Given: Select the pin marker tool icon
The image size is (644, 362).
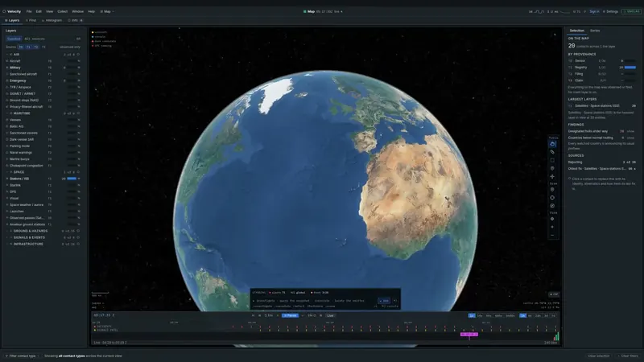Looking at the screenshot, I should tap(552, 168).
